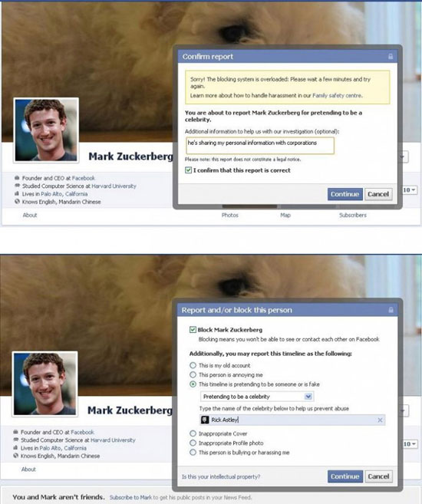Click the additional information text box

click(x=260, y=146)
